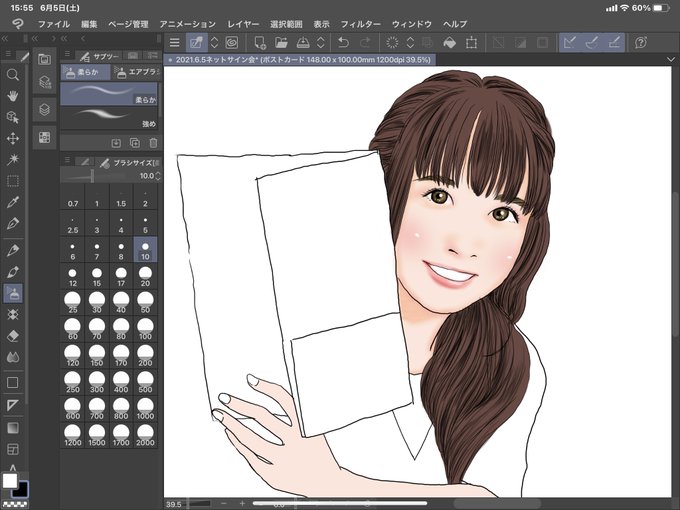Viewport: 680px width, 510px height.
Task: Open the Color Set panel icon
Action: [44, 137]
